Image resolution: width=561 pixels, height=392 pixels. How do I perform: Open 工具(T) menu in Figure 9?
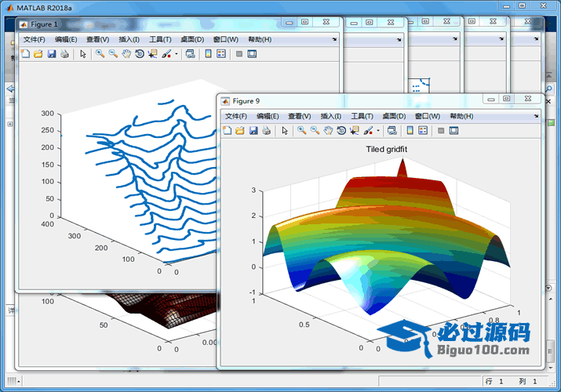362,116
